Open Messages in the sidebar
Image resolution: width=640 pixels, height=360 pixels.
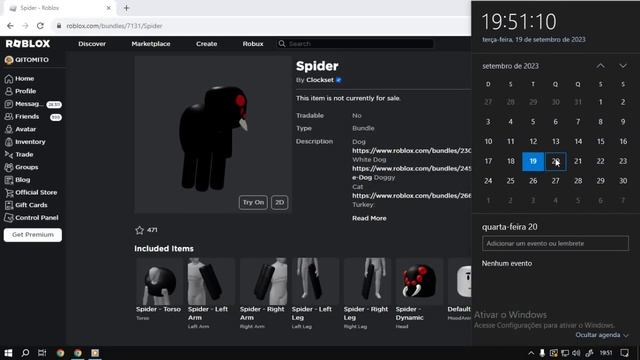point(33,104)
